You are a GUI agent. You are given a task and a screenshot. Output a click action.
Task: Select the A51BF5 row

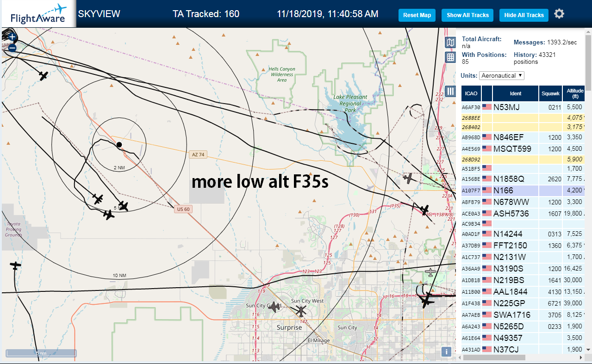coord(523,169)
